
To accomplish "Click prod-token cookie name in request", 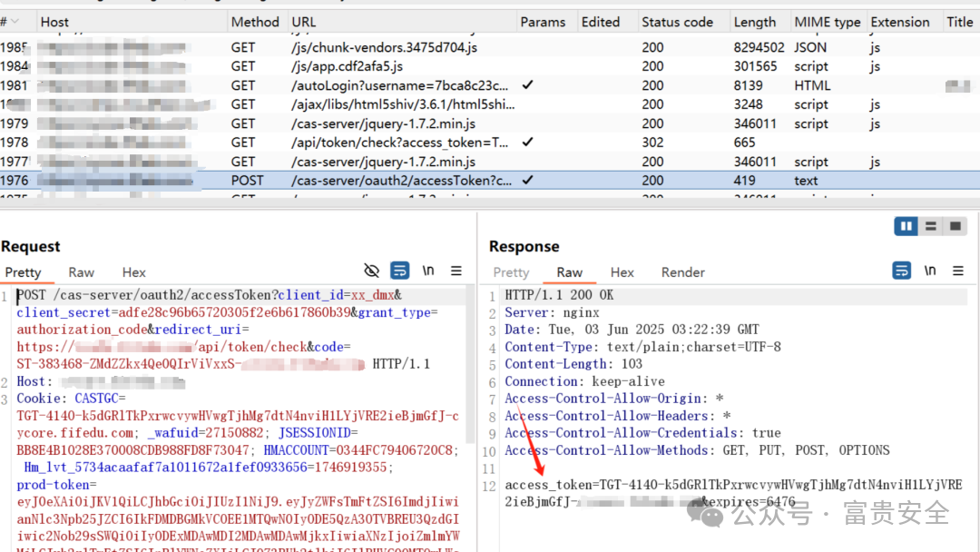I will coord(54,485).
